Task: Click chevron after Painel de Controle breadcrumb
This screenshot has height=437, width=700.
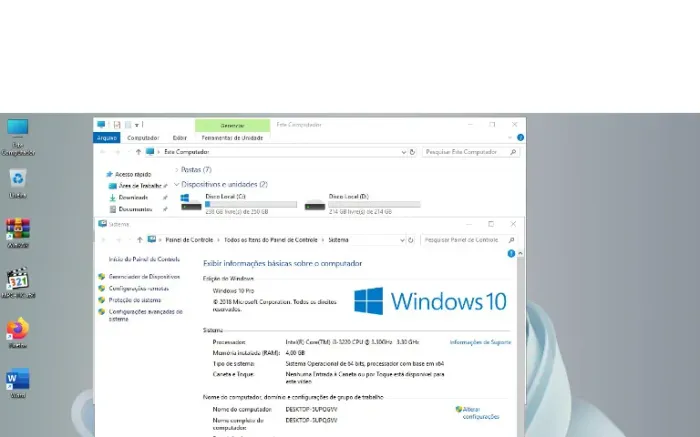Action: (219, 240)
